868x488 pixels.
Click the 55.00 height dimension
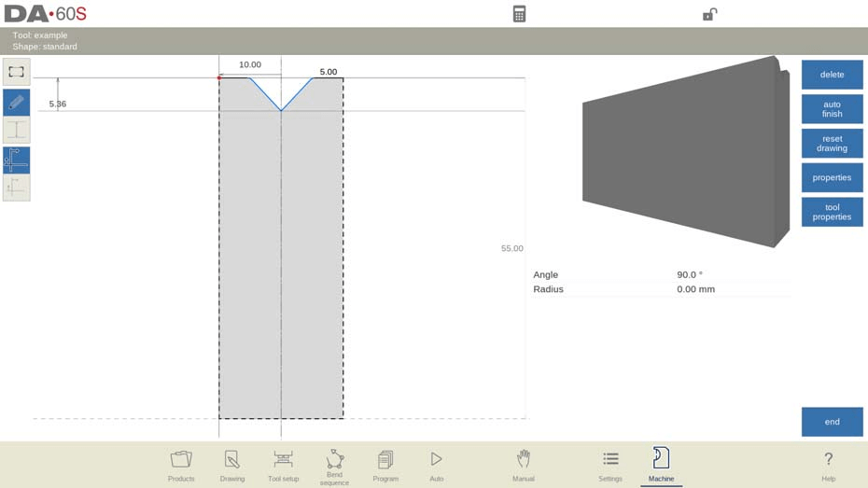pos(512,248)
